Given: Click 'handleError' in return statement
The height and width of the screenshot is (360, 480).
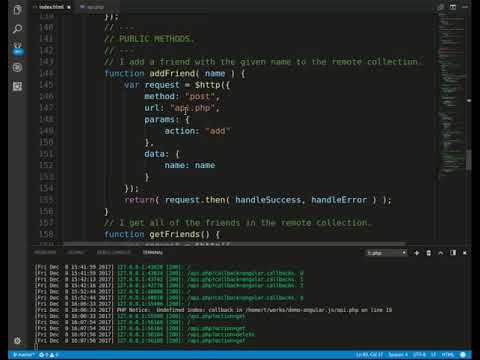Looking at the screenshot, I should coord(339,200).
